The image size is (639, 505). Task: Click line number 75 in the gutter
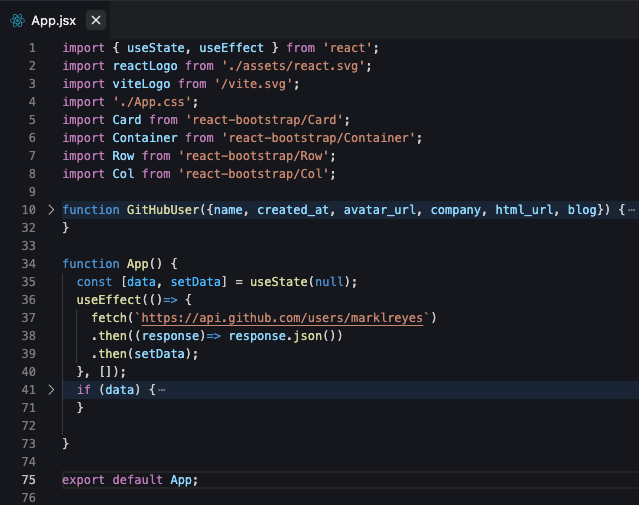(x=30, y=480)
